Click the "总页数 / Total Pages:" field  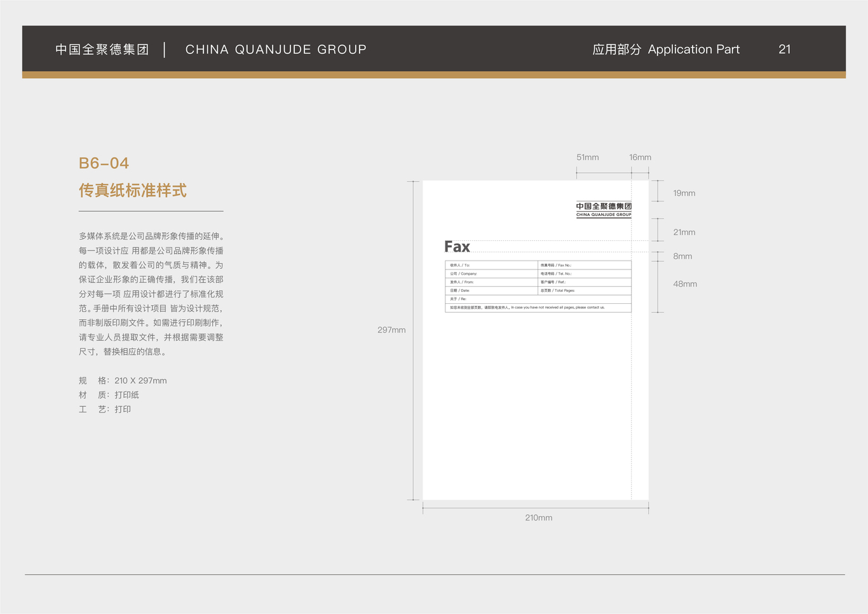[x=585, y=290]
